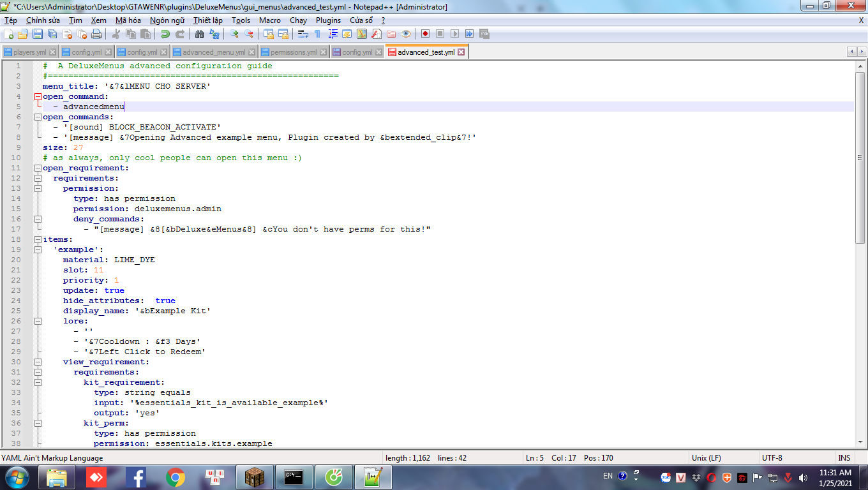Open Folder as Workspace icon
The image size is (868, 490).
(391, 34)
